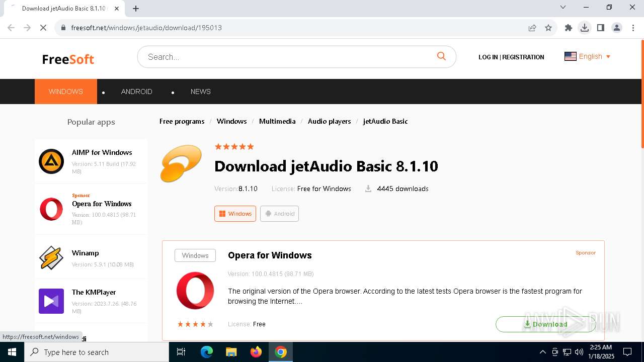Stop page loading with the X button

click(x=43, y=28)
